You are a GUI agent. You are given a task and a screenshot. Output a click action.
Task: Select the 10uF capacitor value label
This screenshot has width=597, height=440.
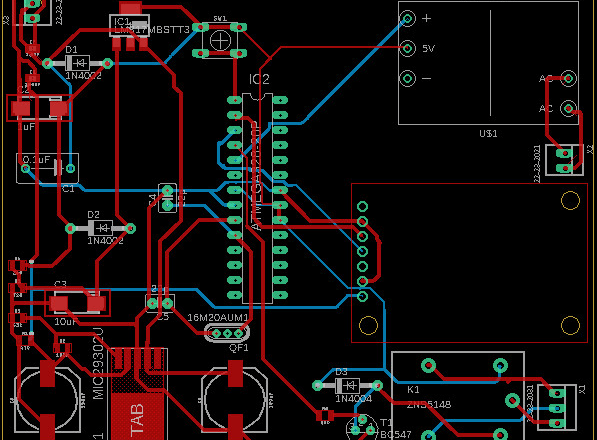click(65, 322)
